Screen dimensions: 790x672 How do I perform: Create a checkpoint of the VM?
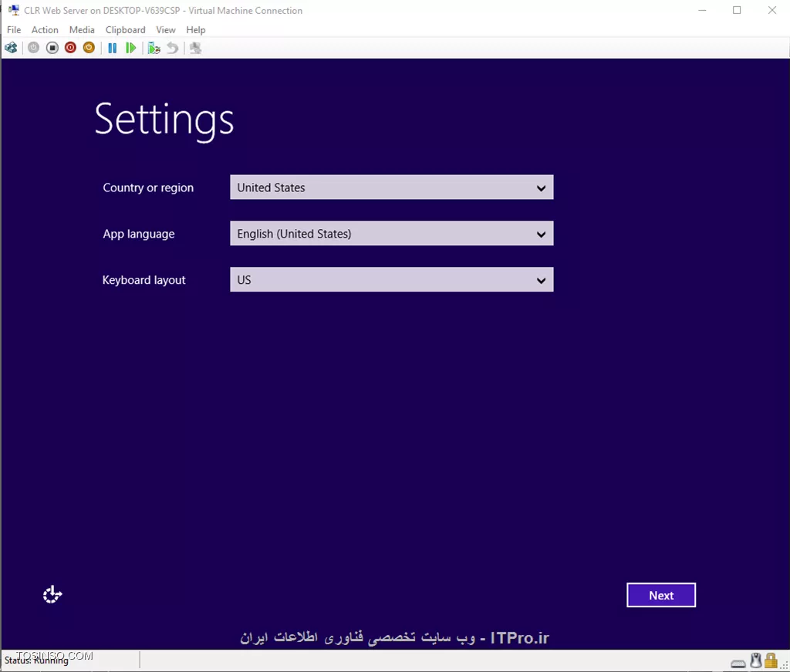(154, 47)
